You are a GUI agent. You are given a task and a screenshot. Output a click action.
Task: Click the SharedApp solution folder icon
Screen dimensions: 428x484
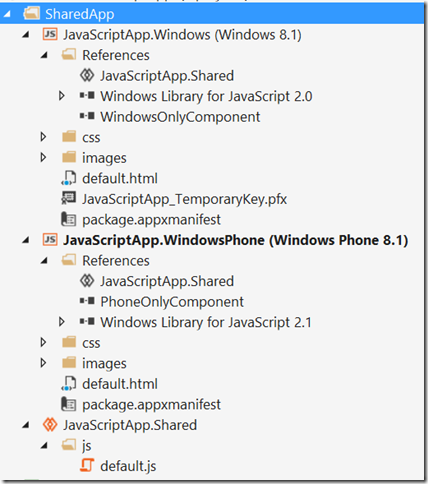(x=31, y=13)
